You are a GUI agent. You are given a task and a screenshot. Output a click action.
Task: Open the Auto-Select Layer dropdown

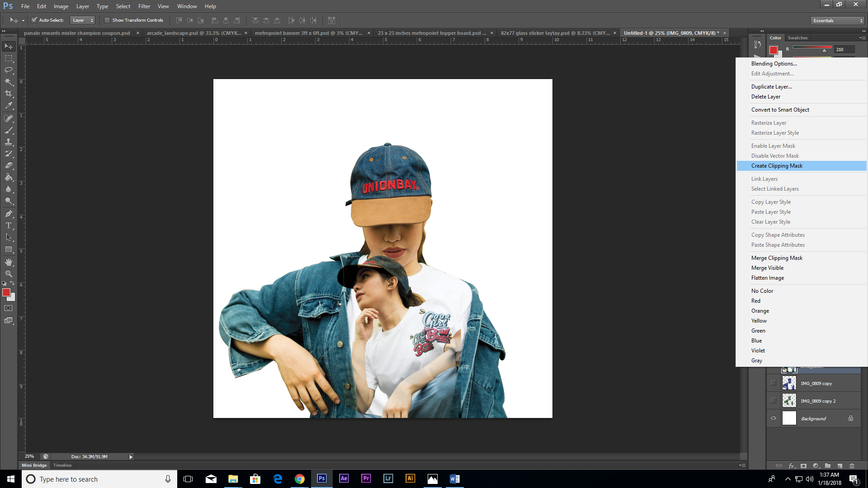pos(83,20)
